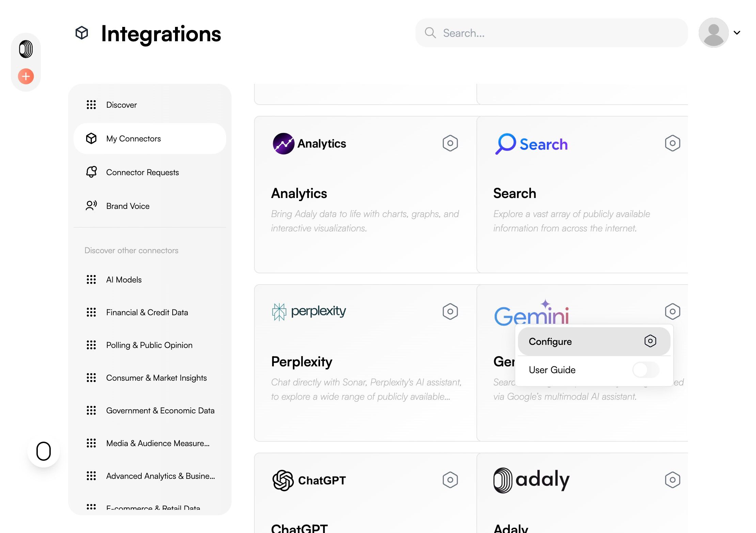This screenshot has width=756, height=533.
Task: Click settings hexagon on Gemini card
Action: click(672, 311)
